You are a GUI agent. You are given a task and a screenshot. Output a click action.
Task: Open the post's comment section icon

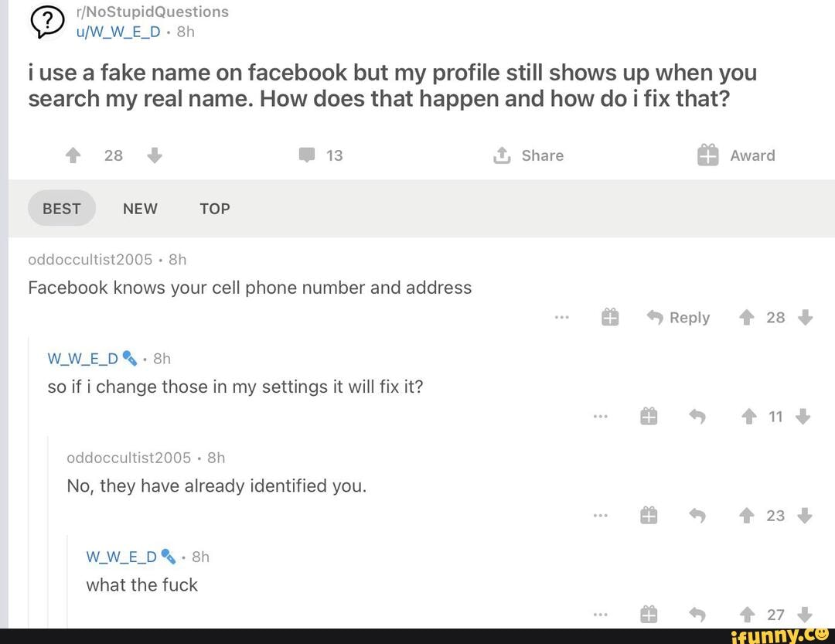[307, 155]
